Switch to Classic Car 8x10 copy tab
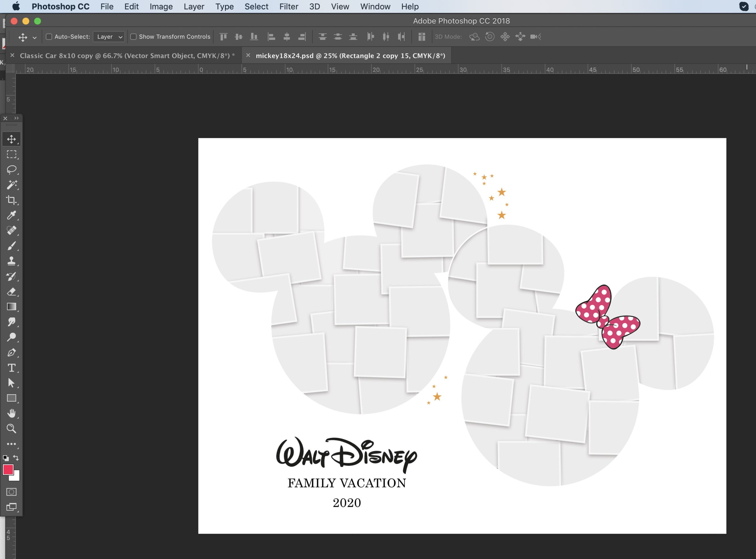 127,55
